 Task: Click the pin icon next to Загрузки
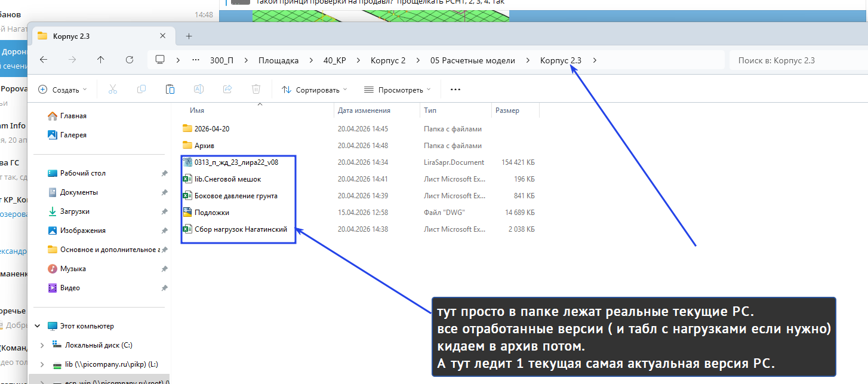point(164,211)
